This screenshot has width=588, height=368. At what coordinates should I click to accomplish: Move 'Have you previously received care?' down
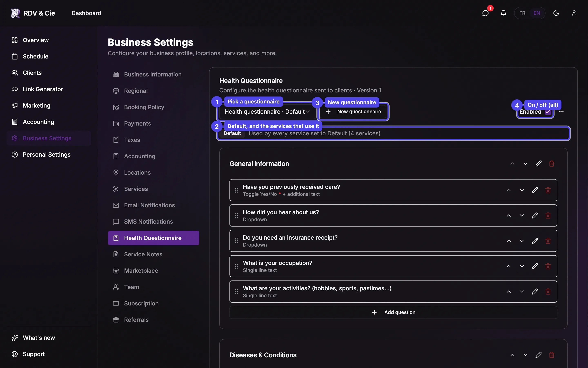522,190
